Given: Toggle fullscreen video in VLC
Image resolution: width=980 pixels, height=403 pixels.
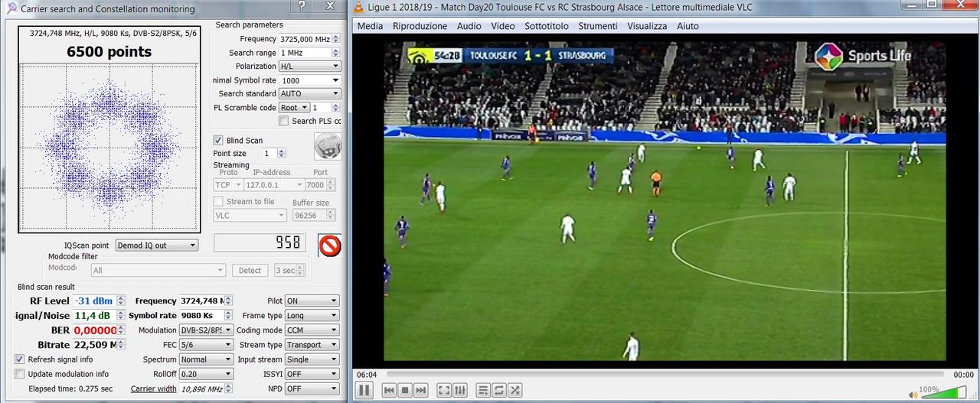Looking at the screenshot, I should (444, 390).
